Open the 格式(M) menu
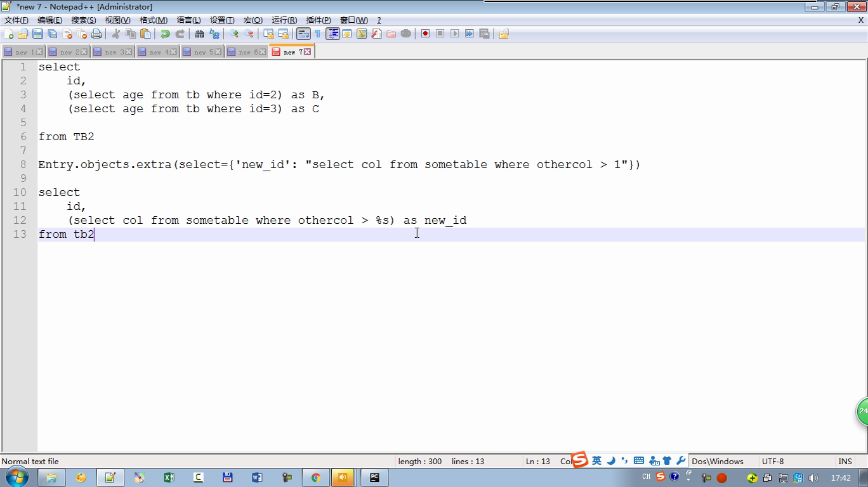Image resolution: width=868 pixels, height=487 pixels. (154, 20)
